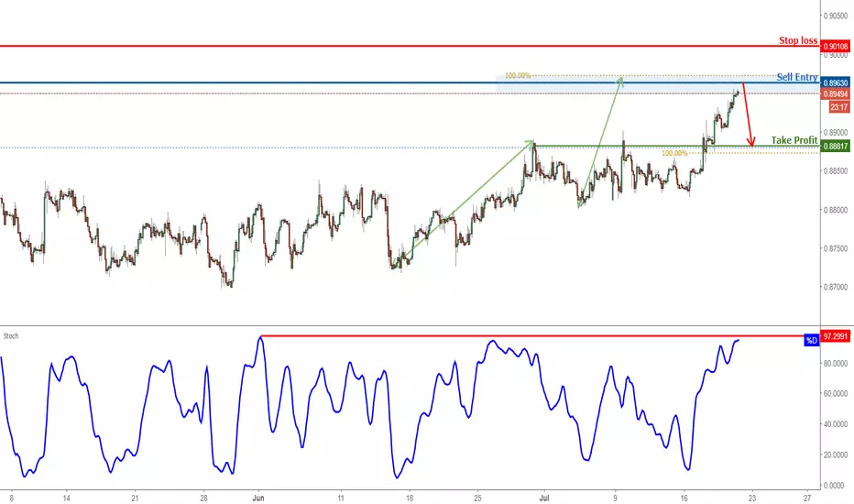Click the "28" date axis label
Screen dimensions: 854x504
point(203,498)
